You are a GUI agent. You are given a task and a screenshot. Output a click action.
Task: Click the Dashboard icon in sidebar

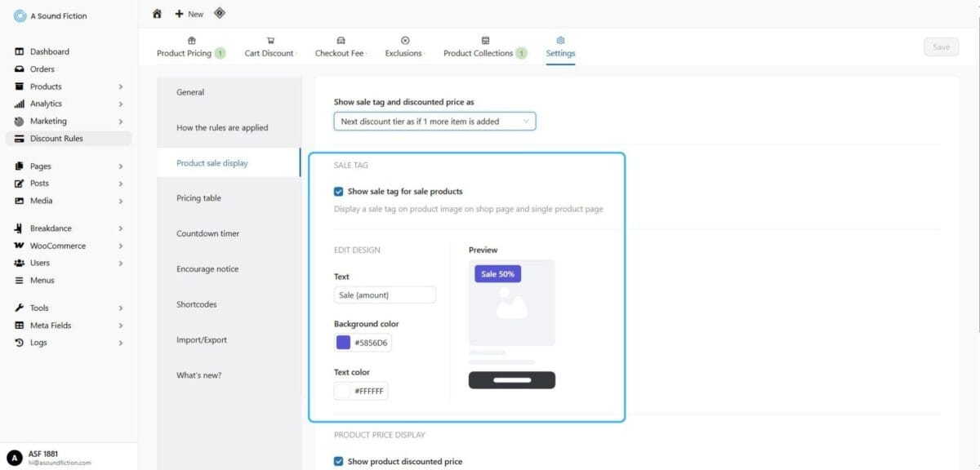tap(20, 51)
